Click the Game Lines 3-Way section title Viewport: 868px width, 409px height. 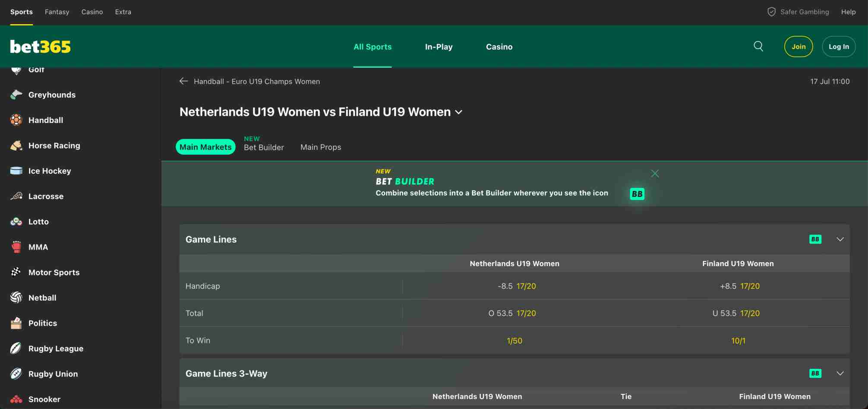(x=226, y=374)
